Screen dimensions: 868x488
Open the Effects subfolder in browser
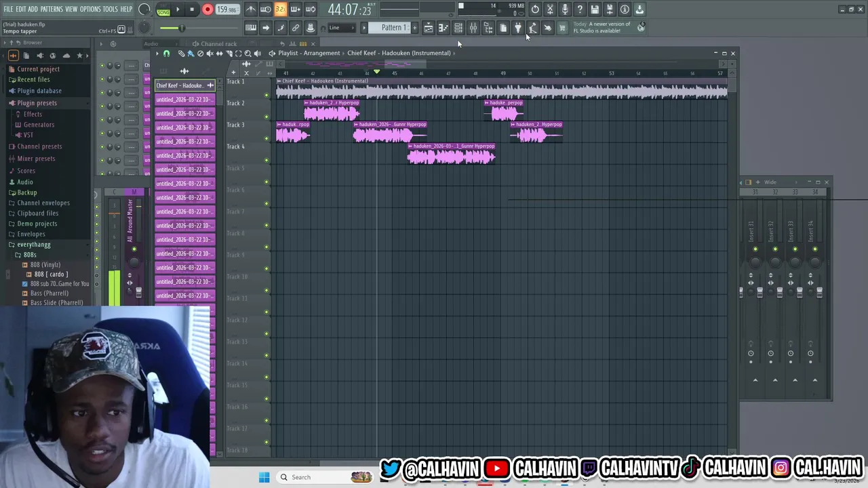pos(33,114)
